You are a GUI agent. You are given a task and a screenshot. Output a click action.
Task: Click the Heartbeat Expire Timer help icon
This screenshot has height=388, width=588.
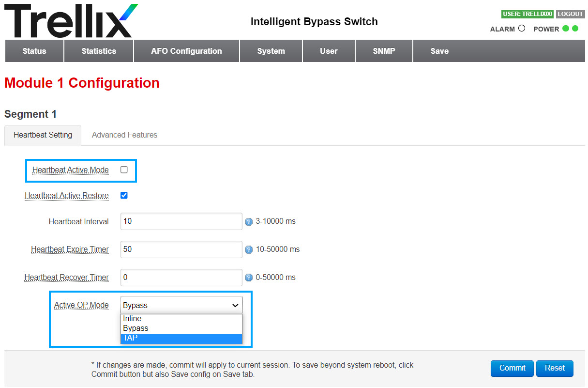click(249, 250)
